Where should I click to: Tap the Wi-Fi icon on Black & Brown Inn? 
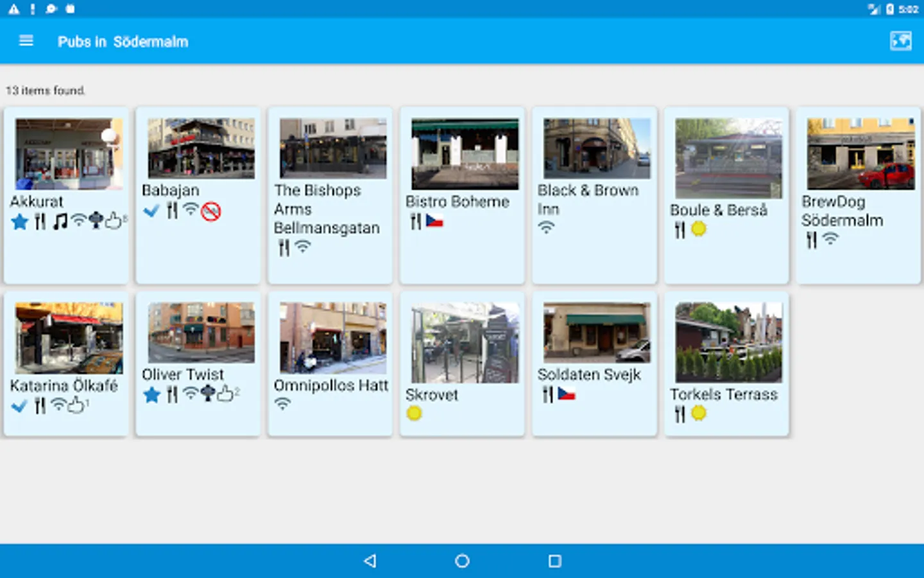546,227
